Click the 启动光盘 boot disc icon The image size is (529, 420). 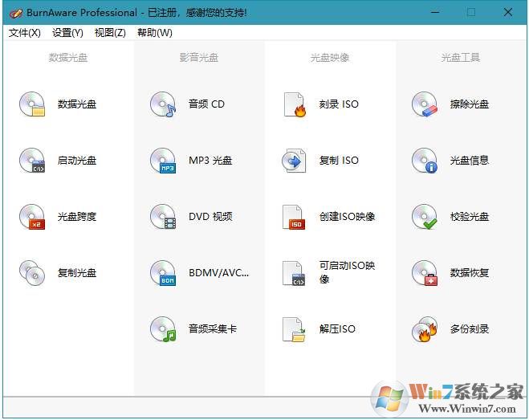point(32,161)
